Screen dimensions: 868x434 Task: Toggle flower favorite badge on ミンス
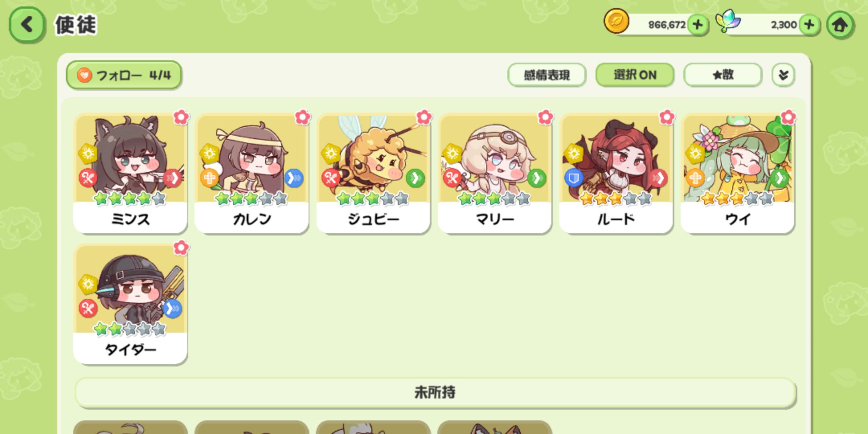pos(181,117)
